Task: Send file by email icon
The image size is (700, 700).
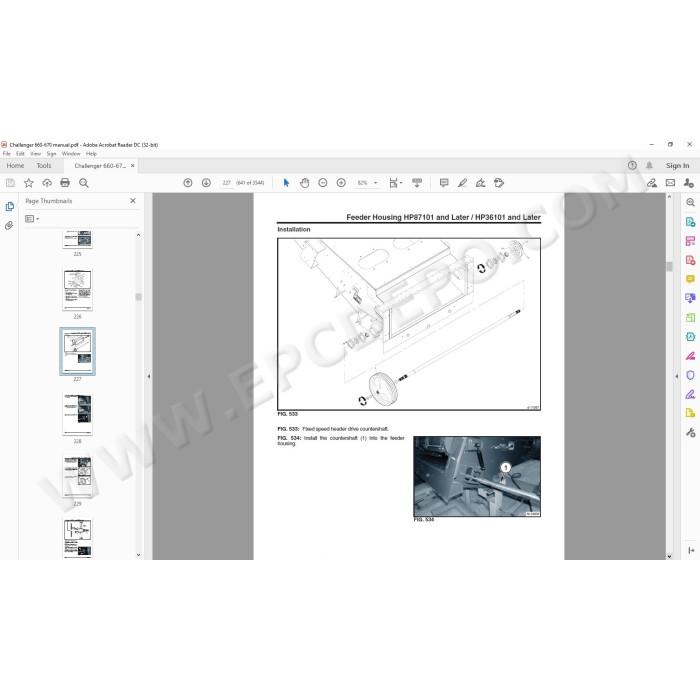Action: click(x=671, y=183)
